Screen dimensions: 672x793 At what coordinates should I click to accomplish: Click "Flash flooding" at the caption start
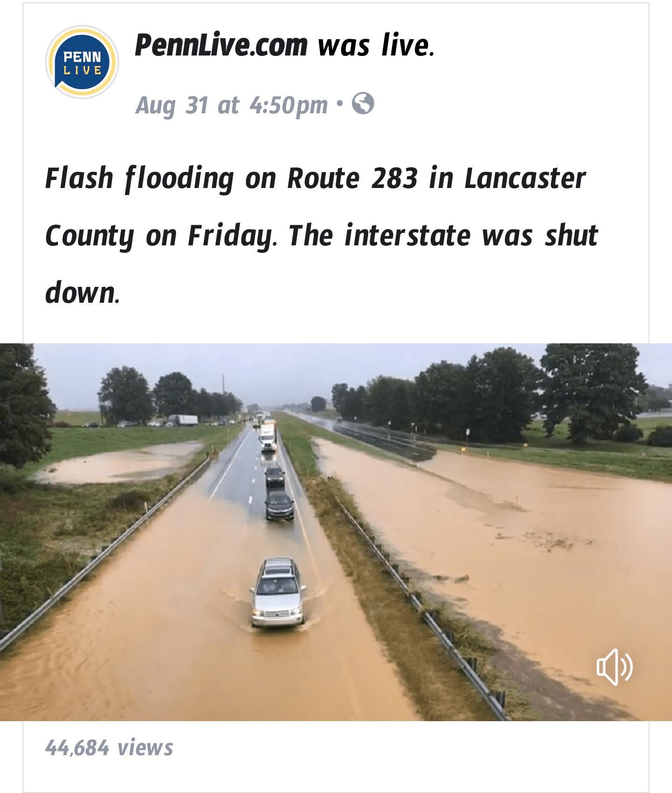click(x=140, y=178)
